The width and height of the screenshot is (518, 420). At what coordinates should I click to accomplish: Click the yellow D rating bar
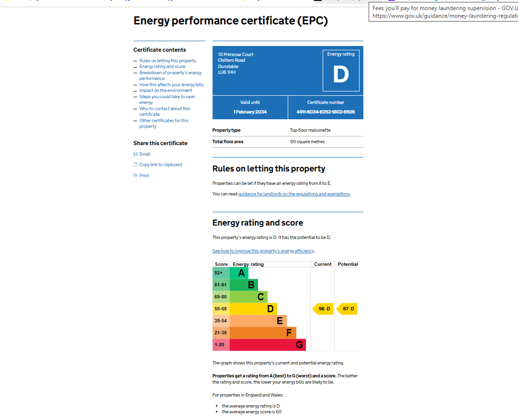[253, 308]
